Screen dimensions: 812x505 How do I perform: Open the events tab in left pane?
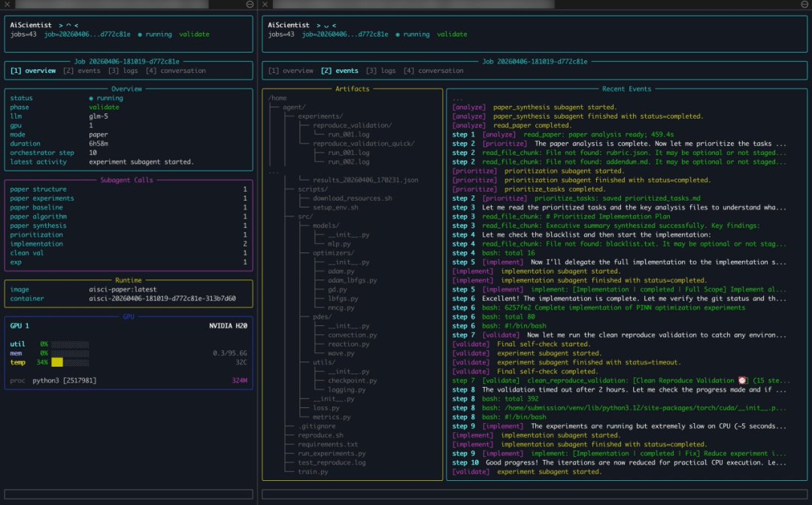[x=80, y=71]
